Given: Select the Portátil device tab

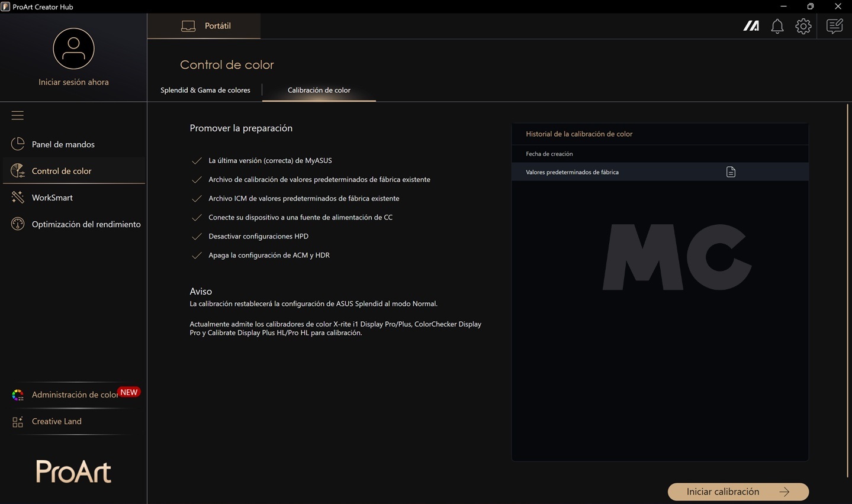Looking at the screenshot, I should (204, 26).
